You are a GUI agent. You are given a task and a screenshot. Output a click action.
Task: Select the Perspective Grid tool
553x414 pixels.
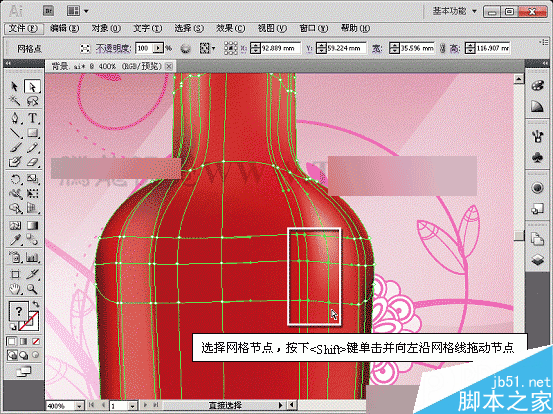pyautogui.click(x=32, y=208)
